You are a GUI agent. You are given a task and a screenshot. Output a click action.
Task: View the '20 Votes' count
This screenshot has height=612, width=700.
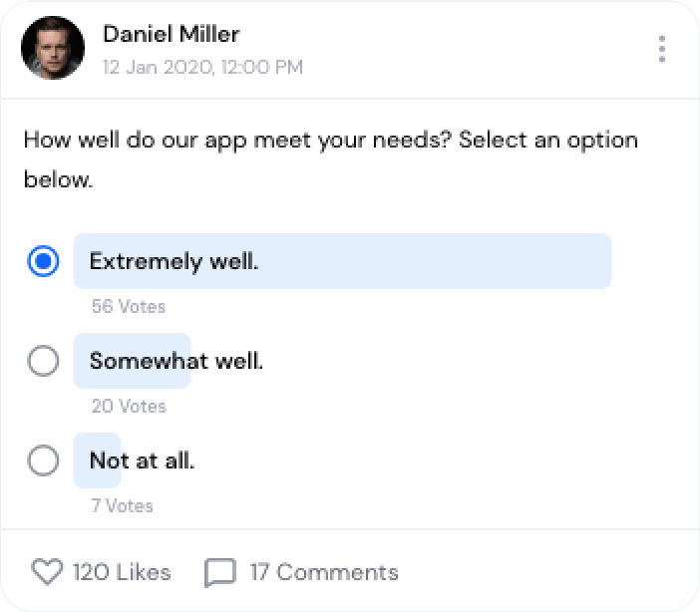129,406
